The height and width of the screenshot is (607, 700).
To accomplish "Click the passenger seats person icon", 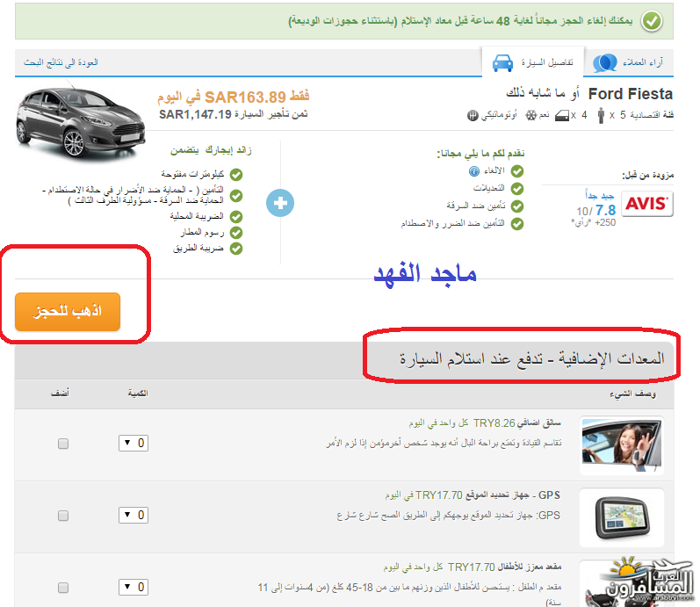I will pos(601,115).
